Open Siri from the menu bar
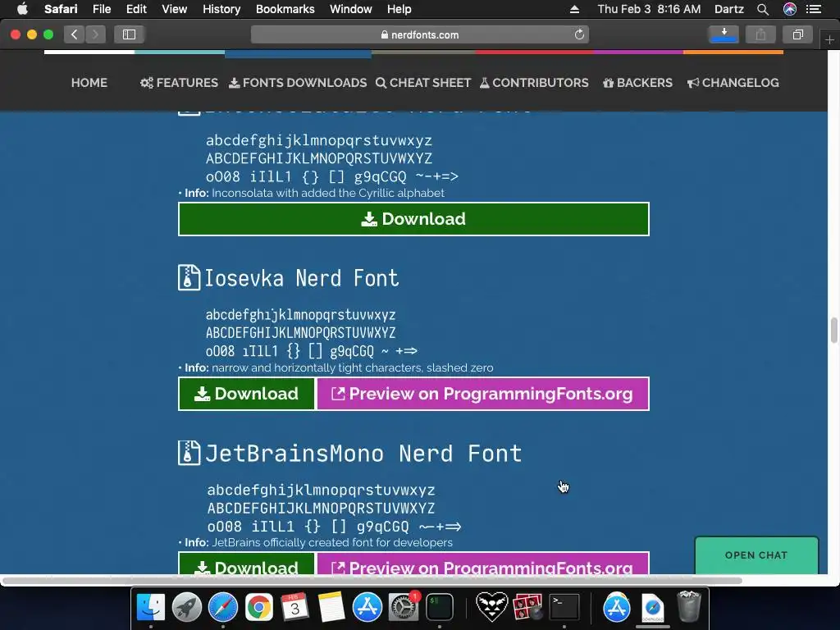 click(x=790, y=9)
